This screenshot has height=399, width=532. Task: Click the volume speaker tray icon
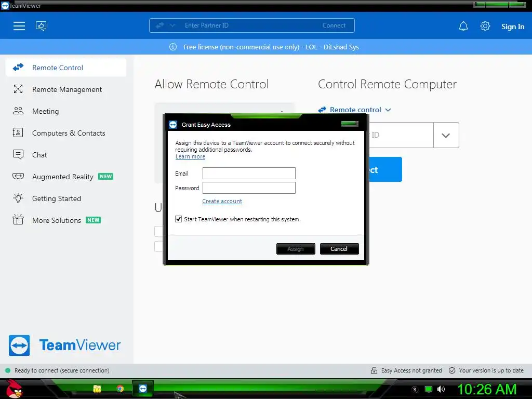[441, 389]
